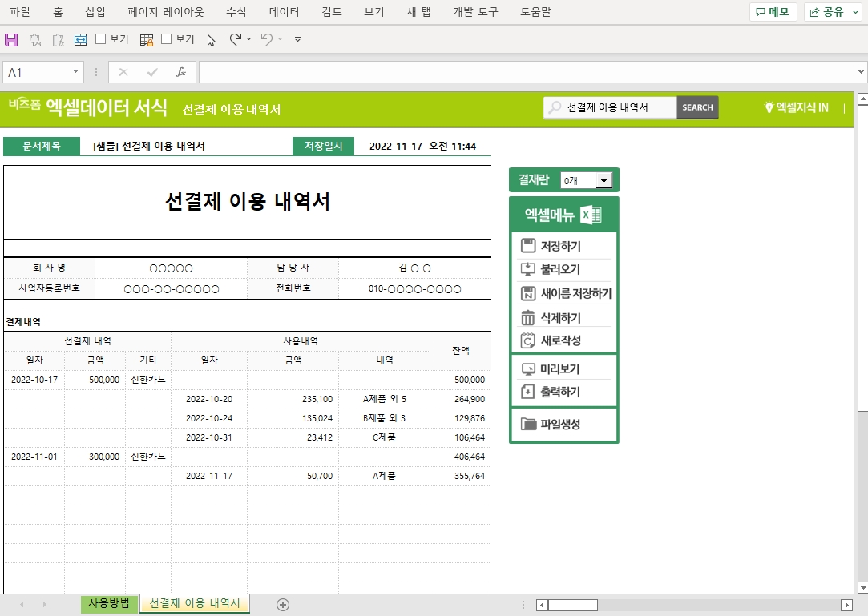Screen dimensions: 868x616
Task: Click the Redo arrow icon
Action: tap(236, 39)
